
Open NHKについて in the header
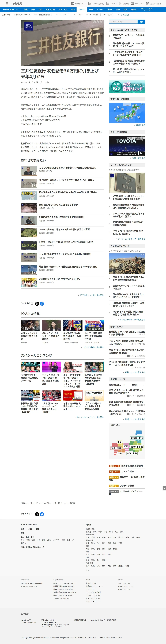(78, 3)
